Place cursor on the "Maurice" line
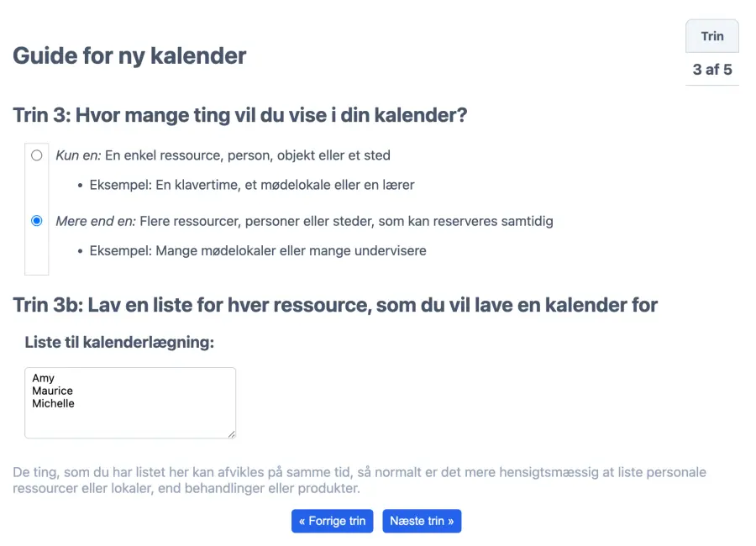Screen dimensions: 756x546 coord(53,391)
